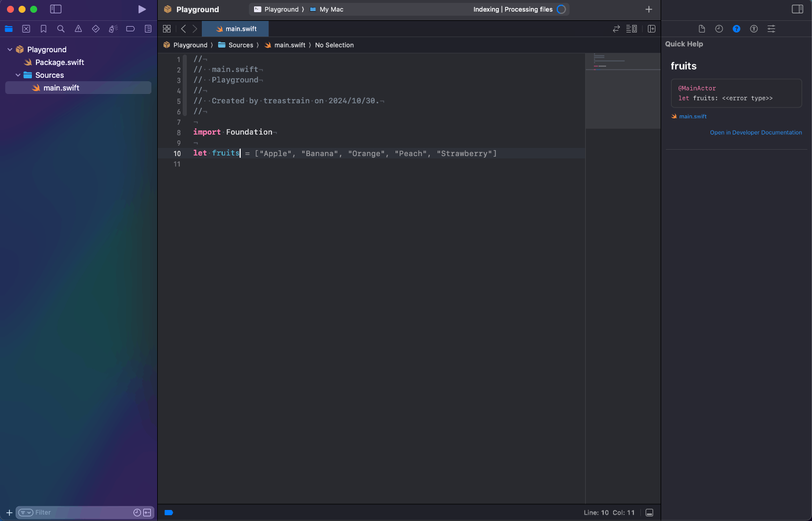Click the code minimap
Viewport: 812px width, 521px height.
tap(623, 91)
